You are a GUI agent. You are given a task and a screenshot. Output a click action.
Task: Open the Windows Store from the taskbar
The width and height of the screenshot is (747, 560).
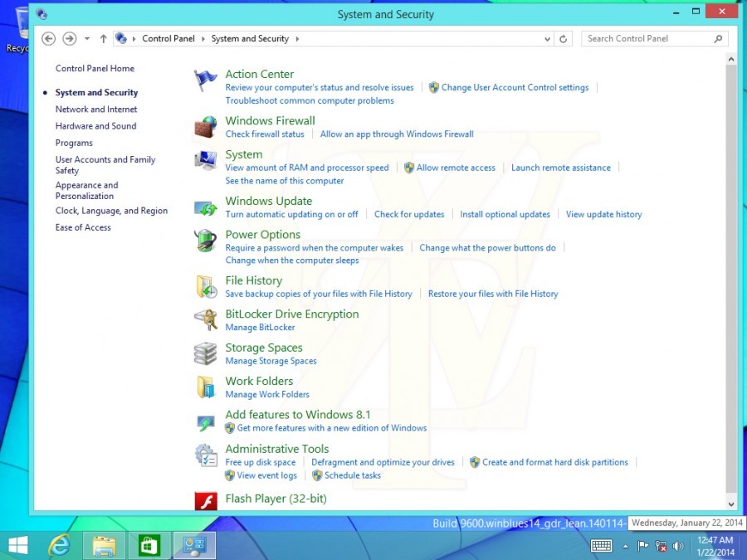149,545
